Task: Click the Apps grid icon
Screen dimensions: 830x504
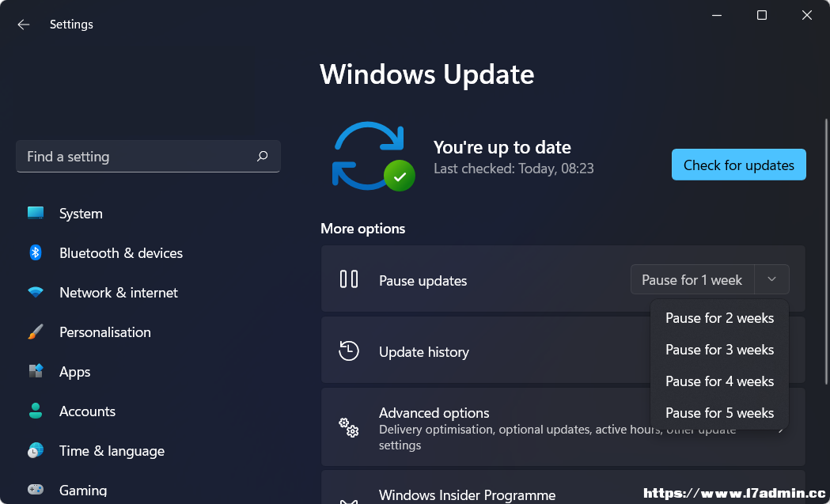Action: 36,371
